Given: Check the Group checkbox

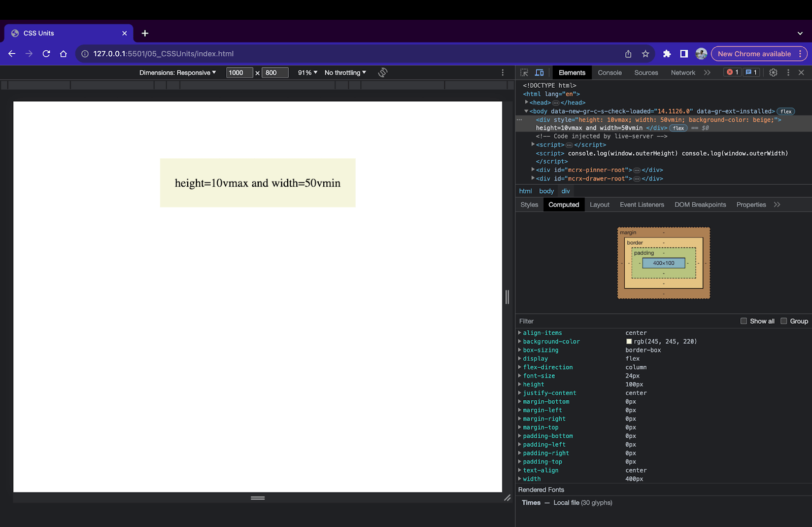Looking at the screenshot, I should pos(784,321).
